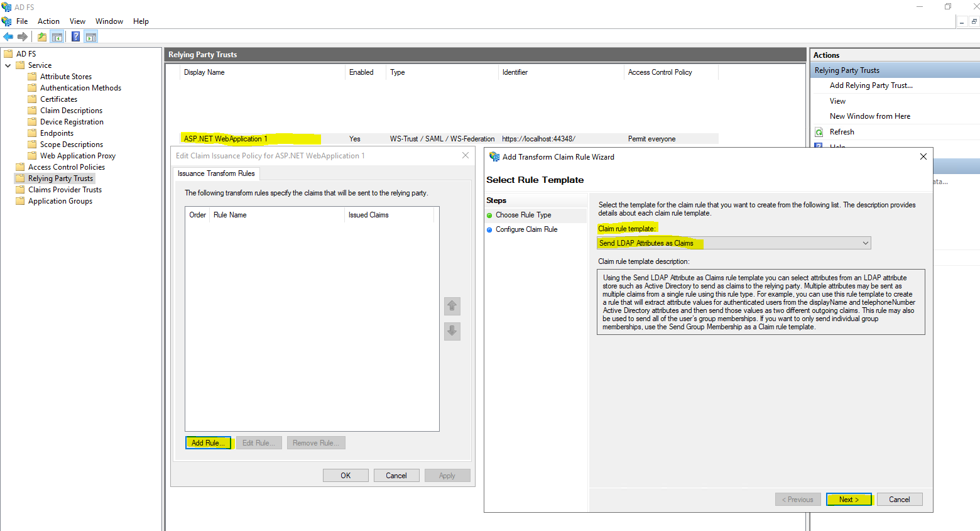
Task: Toggle the Show/Hide Action Pane toolbar icon
Action: click(x=90, y=36)
